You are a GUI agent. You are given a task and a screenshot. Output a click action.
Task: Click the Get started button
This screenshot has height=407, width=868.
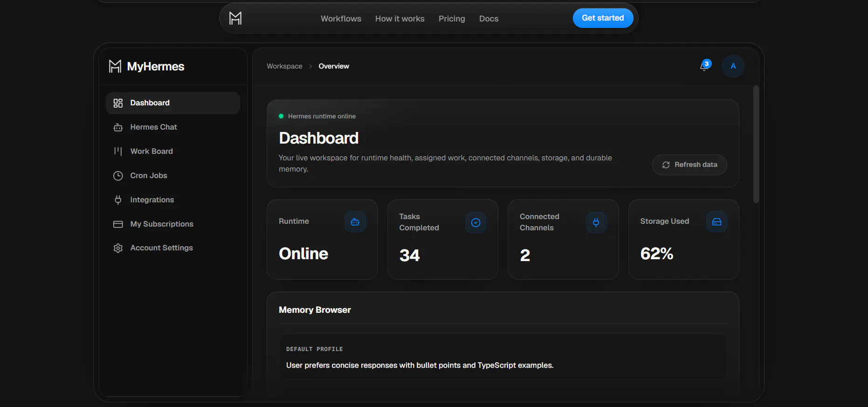603,18
